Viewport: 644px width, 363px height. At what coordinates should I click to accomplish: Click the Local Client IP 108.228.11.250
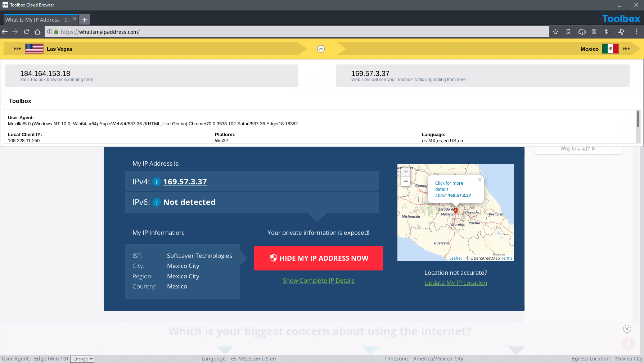tap(24, 140)
